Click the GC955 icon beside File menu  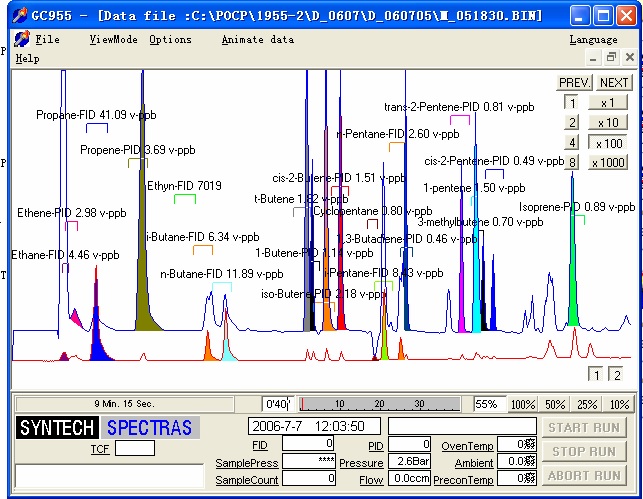22,39
